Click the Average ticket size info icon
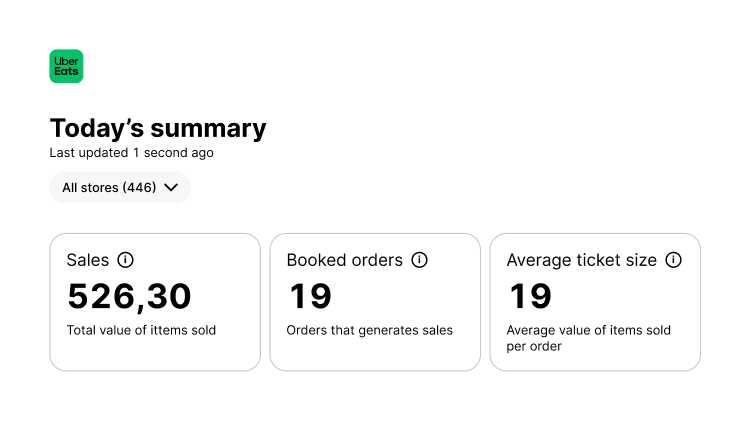This screenshot has height=422, width=751. tap(673, 260)
